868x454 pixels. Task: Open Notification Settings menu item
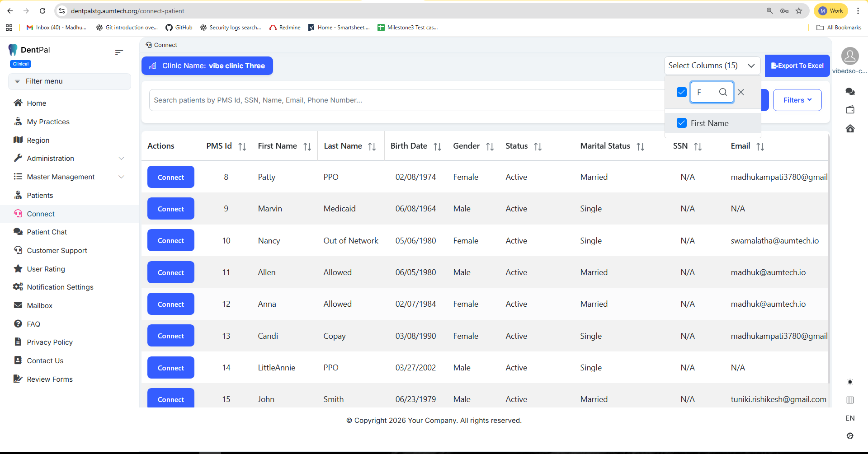pos(60,287)
